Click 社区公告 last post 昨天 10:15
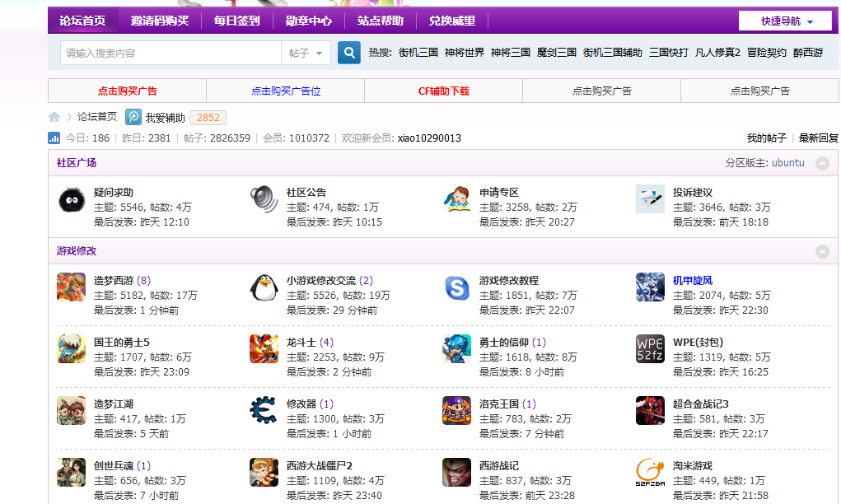841x504 pixels. click(357, 222)
